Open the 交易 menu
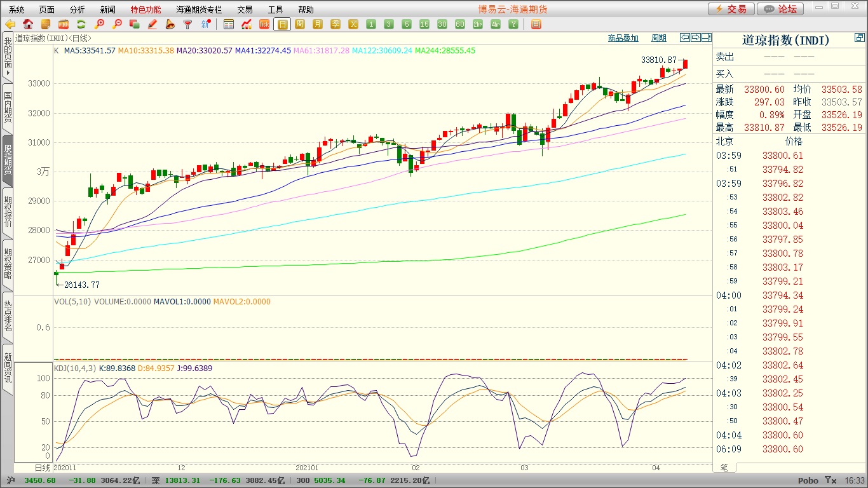The height and width of the screenshot is (488, 868). pos(245,10)
